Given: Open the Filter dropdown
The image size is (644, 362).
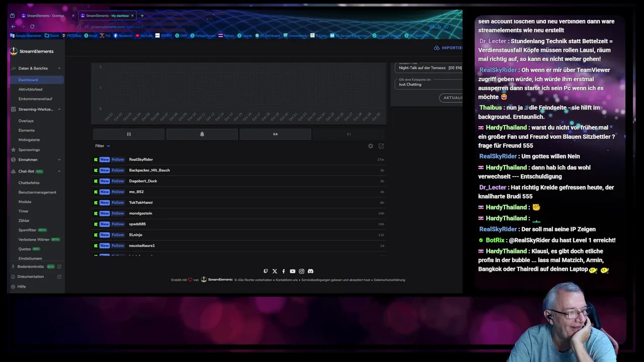Looking at the screenshot, I should point(102,146).
